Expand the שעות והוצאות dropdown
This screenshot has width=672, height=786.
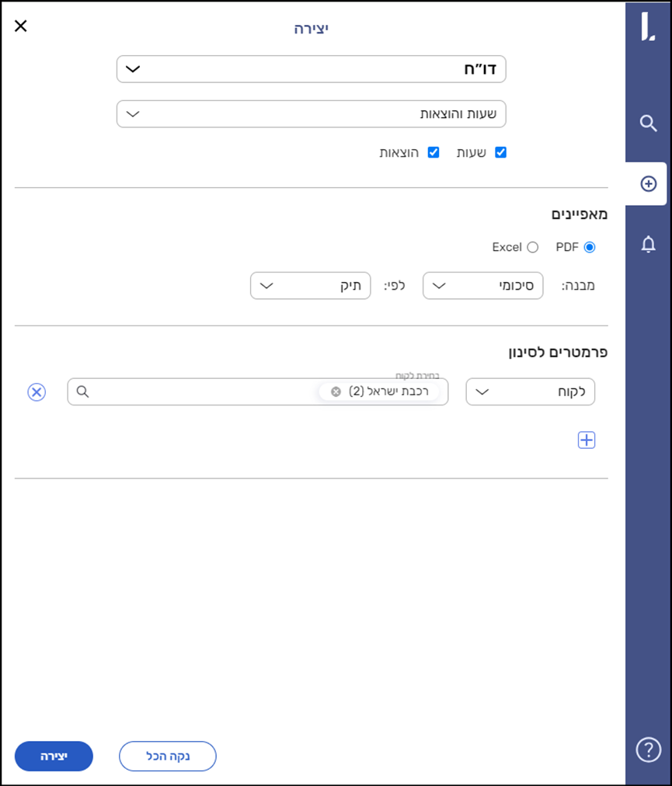[x=311, y=114]
